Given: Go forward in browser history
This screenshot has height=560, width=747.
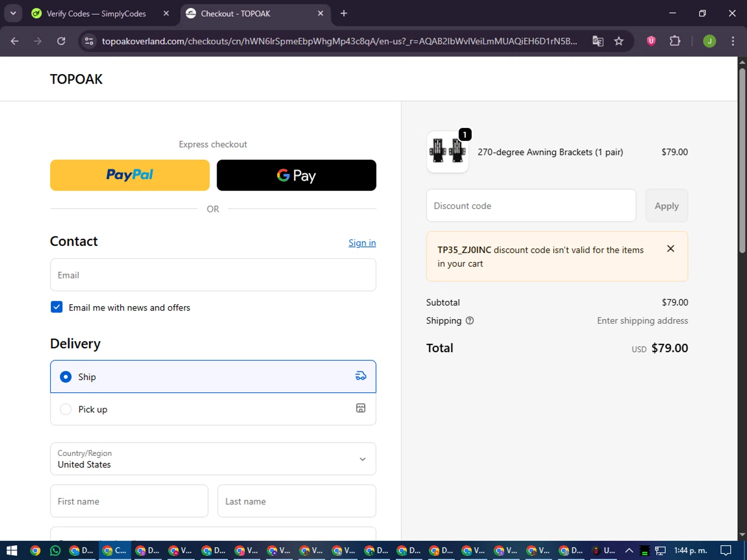Looking at the screenshot, I should point(38,41).
